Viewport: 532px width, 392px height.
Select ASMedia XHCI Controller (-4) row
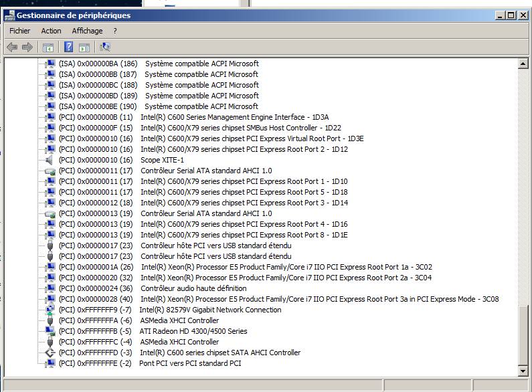pyautogui.click(x=139, y=342)
